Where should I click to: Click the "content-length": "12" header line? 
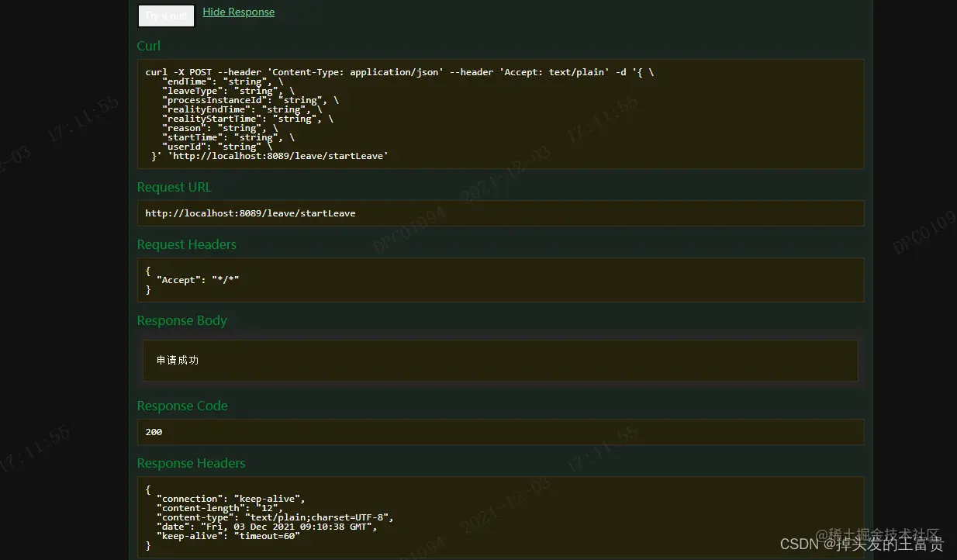(x=219, y=508)
